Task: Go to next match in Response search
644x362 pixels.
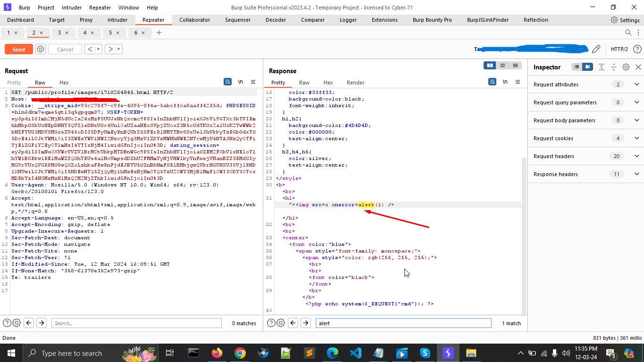Action: tap(306, 323)
